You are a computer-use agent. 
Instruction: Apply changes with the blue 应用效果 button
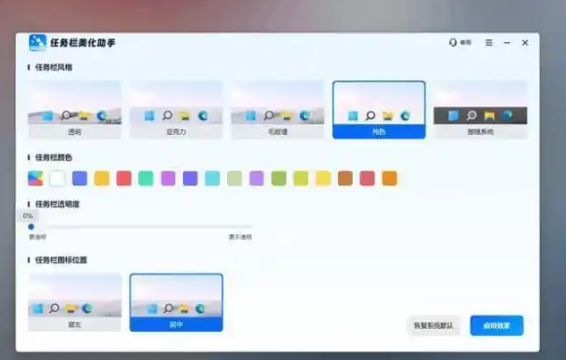(x=497, y=326)
